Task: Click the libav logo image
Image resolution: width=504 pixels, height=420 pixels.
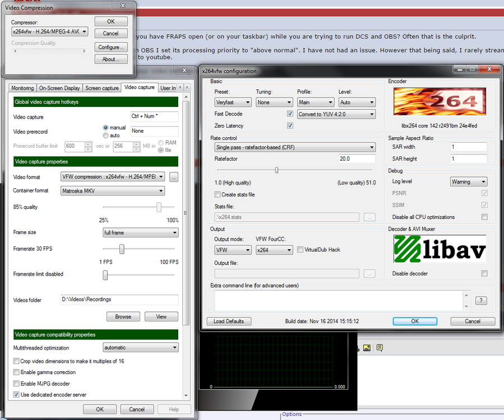Action: point(440,249)
